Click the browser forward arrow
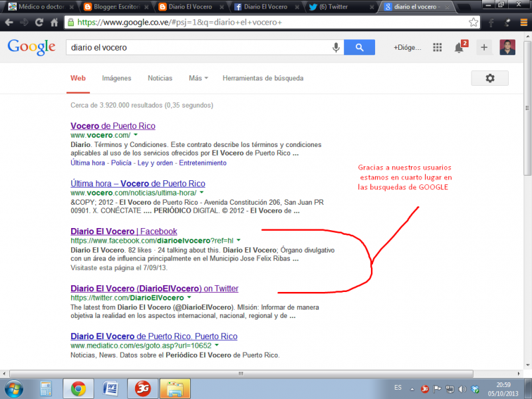Image resolution: width=532 pixels, height=399 pixels. (24, 23)
